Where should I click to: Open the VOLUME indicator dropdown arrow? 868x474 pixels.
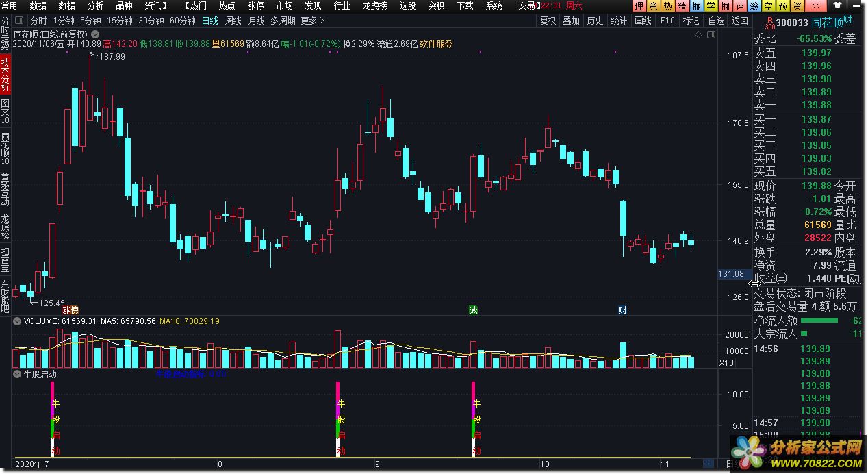pos(17,321)
